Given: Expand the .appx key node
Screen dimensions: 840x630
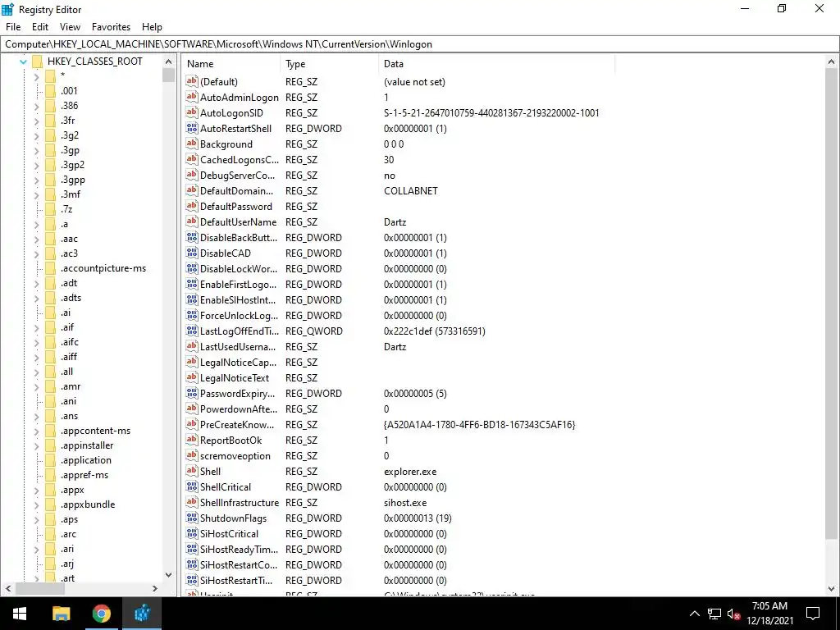Looking at the screenshot, I should [x=36, y=491].
